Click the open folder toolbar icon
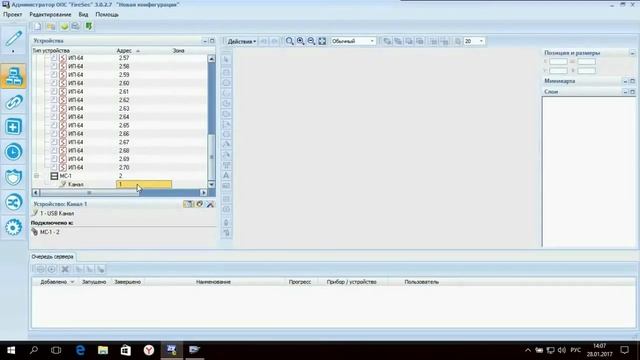The image size is (640, 360). [51, 27]
